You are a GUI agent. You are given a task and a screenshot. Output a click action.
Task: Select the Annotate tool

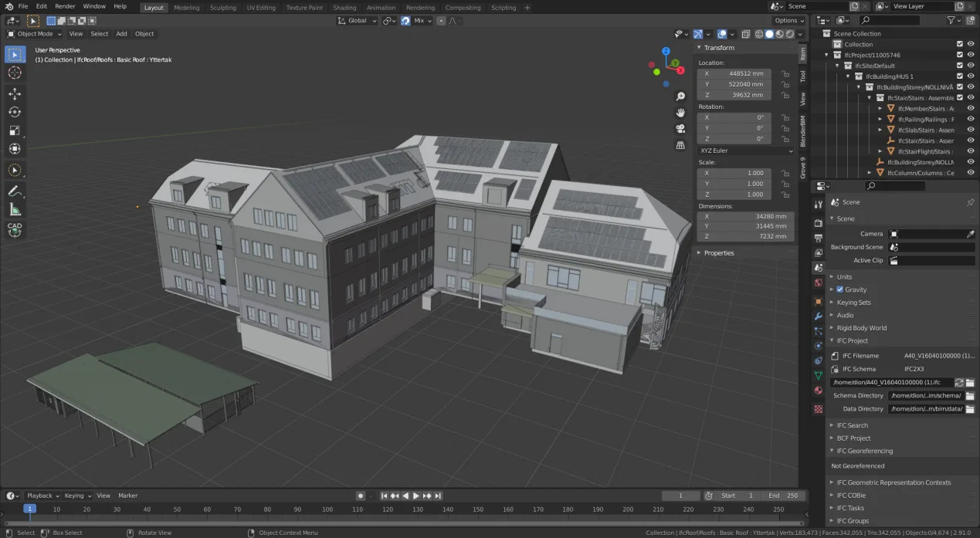pyautogui.click(x=15, y=191)
